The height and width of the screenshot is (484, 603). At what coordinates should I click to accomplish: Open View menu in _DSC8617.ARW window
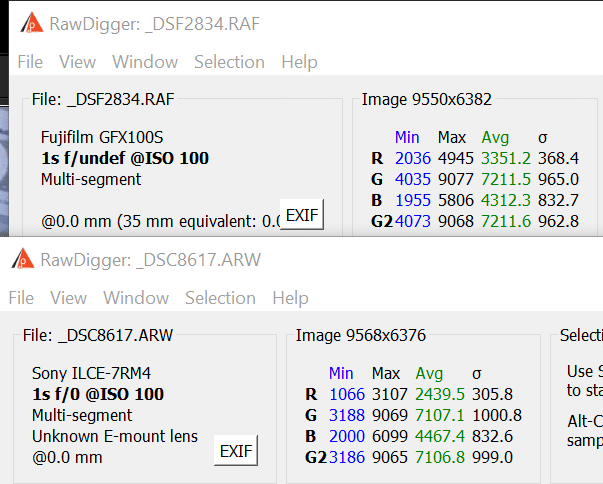point(68,298)
